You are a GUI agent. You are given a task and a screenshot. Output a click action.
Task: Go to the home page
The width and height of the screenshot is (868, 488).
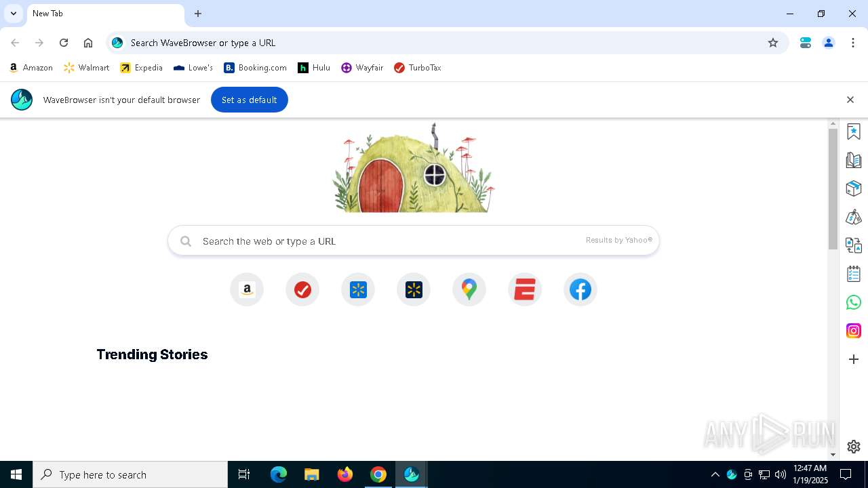click(88, 43)
